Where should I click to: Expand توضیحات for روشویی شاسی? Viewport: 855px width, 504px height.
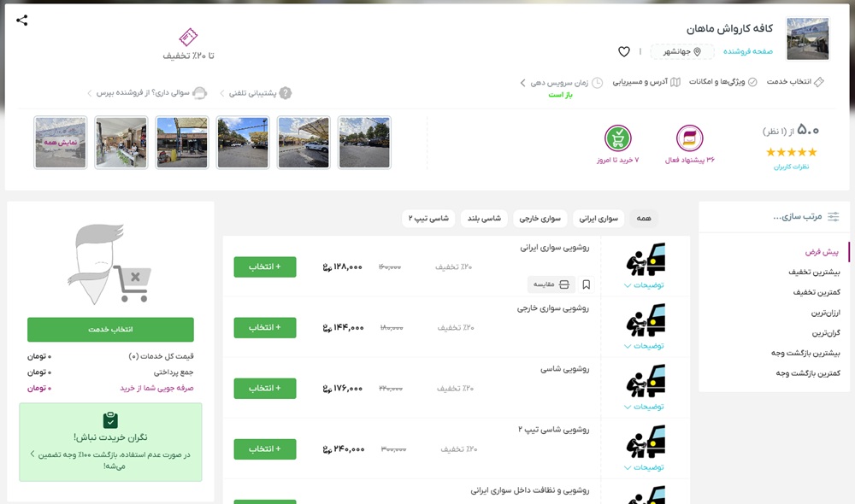644,407
